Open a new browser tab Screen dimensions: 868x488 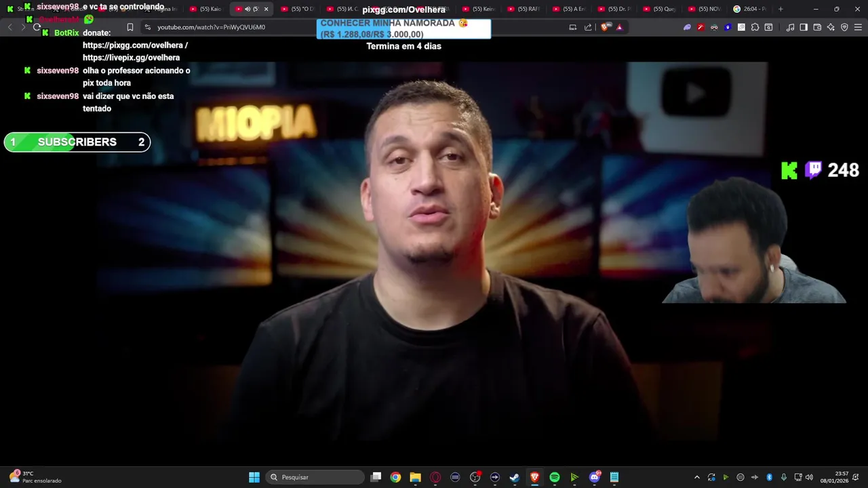tap(781, 9)
